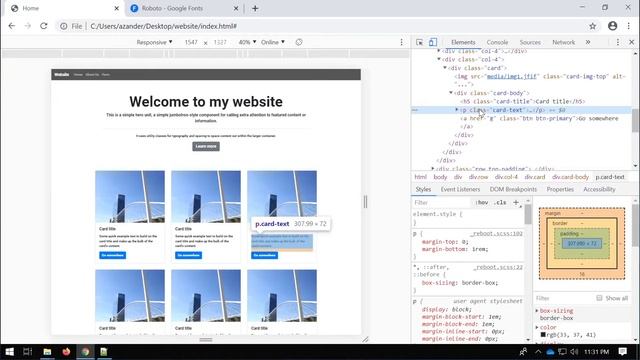The height and width of the screenshot is (360, 640).
Task: Open Chrome's three-dot menu
Action: pos(629,26)
